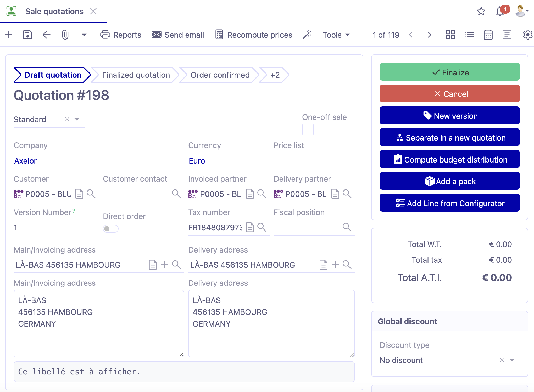534x392 pixels.
Task: Expand the Discount type dropdown
Action: 512,360
